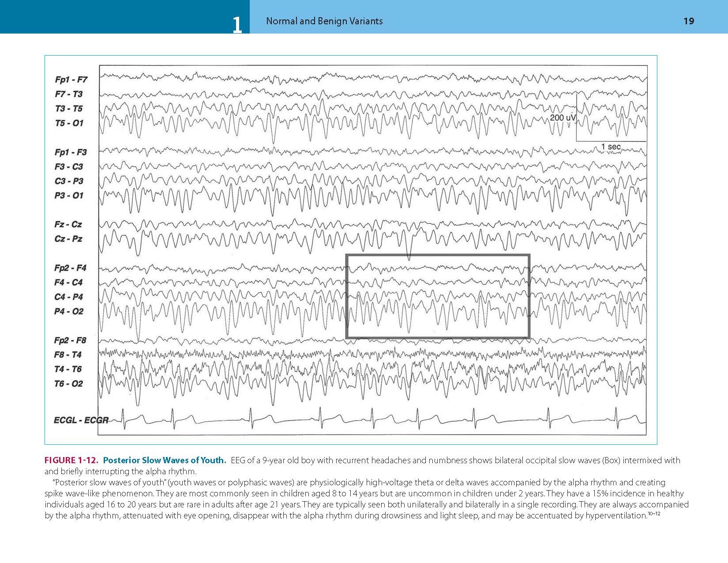Viewport: 728px width, 563px height.
Task: Click the Fp1 - F7 channel label
Action: tap(71, 79)
